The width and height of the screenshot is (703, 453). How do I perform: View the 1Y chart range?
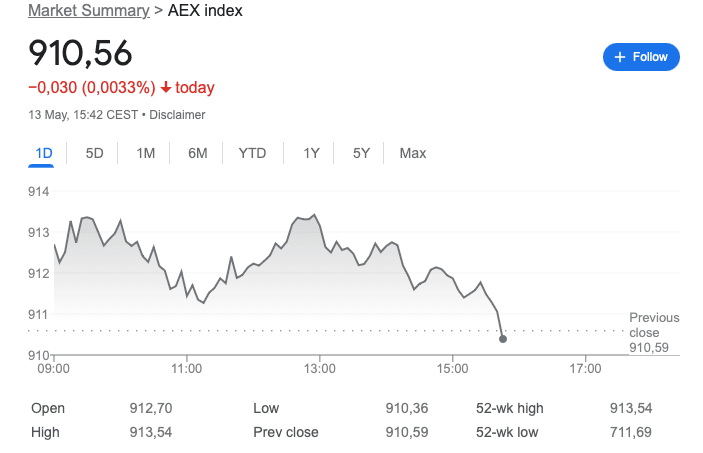click(x=311, y=153)
